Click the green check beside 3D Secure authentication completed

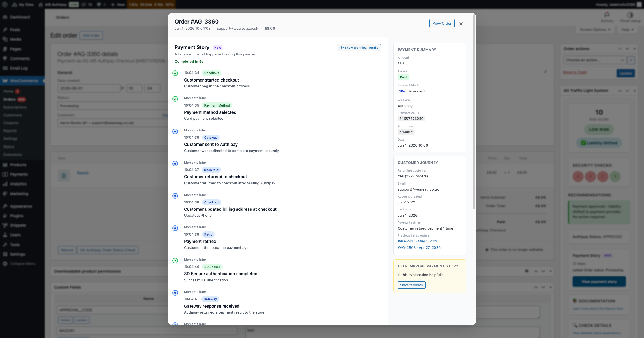(x=175, y=261)
